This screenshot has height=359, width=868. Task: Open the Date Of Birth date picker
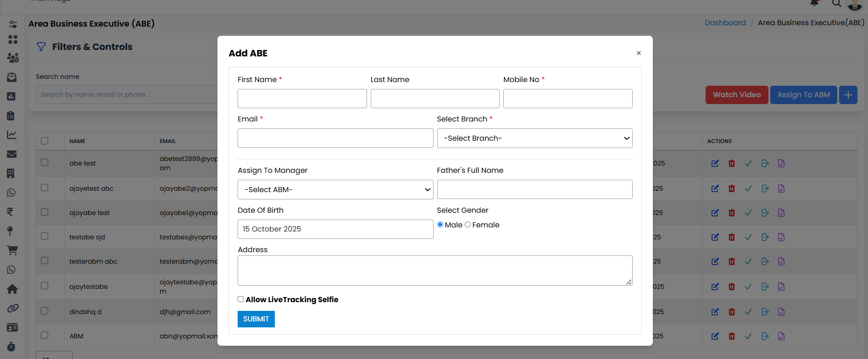(x=335, y=229)
